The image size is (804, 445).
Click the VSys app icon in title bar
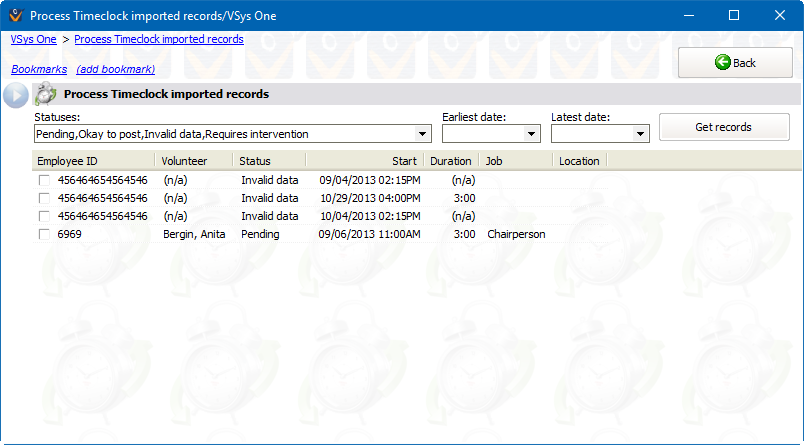(x=15, y=16)
